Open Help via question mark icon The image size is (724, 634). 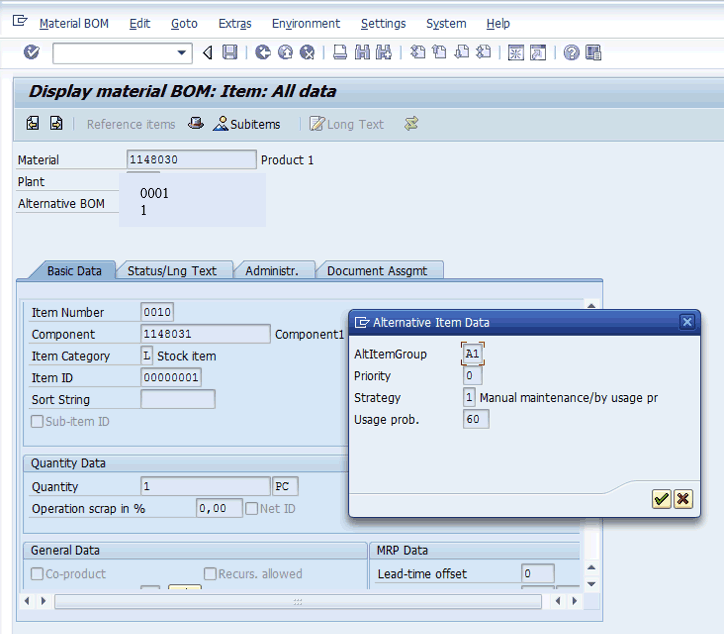(571, 53)
